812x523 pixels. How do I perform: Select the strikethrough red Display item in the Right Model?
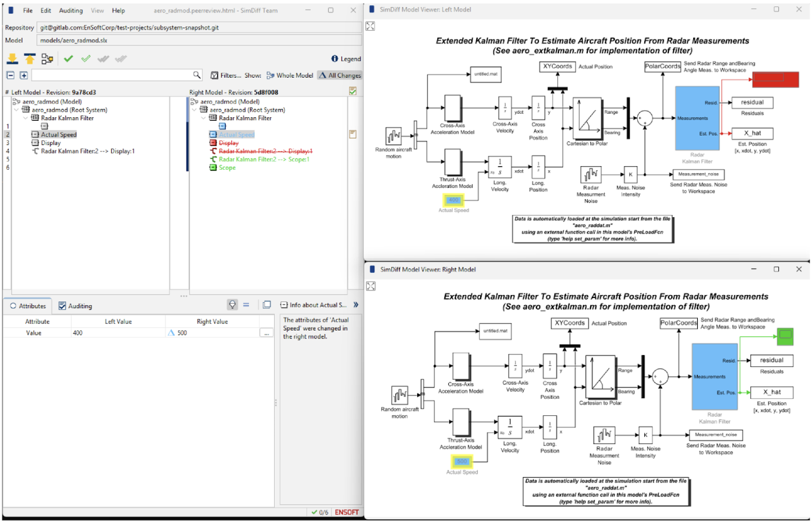tap(228, 143)
